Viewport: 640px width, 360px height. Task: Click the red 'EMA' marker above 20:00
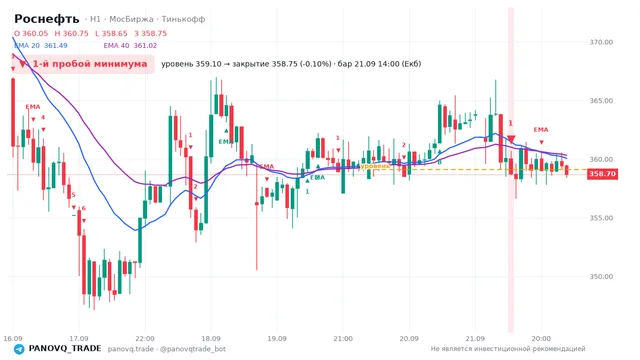(x=541, y=130)
